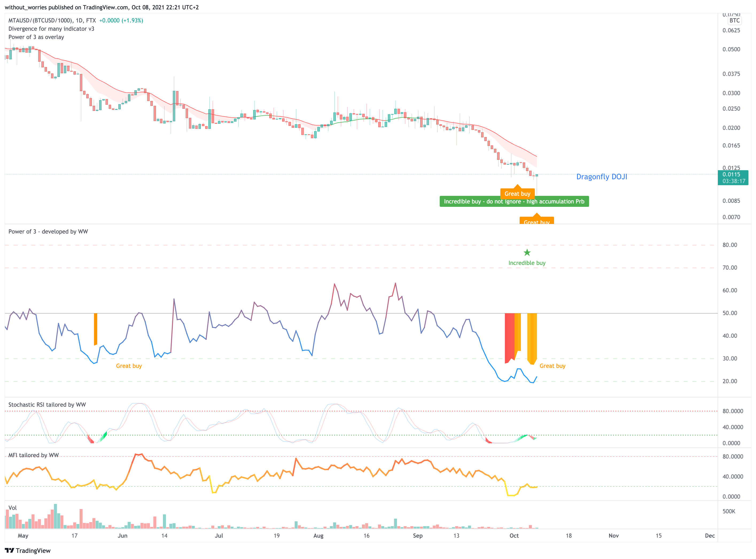
Task: Click 'MFI tailored by WW' pane title
Action: pos(33,455)
